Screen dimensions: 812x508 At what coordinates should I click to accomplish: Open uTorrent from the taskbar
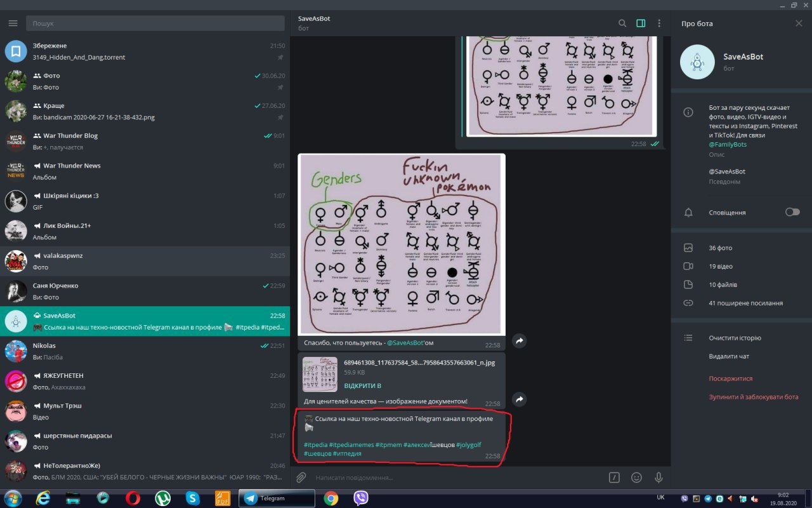click(x=162, y=498)
